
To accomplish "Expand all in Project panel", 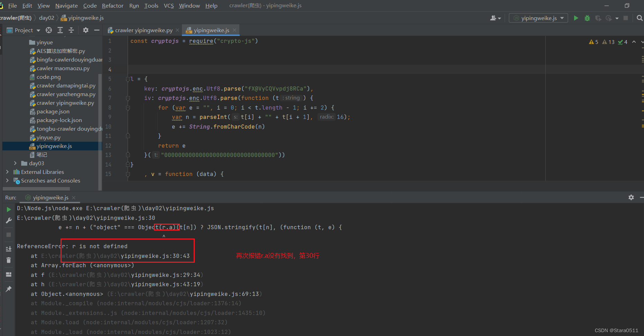I will coord(60,30).
